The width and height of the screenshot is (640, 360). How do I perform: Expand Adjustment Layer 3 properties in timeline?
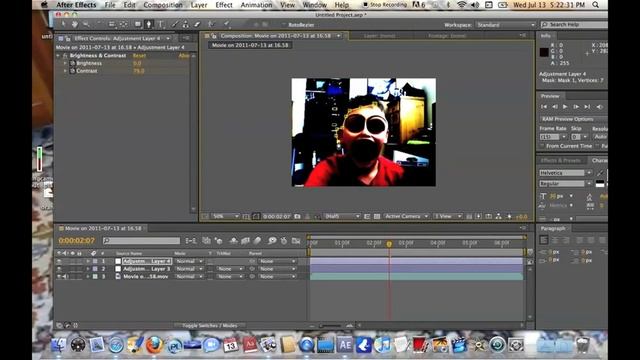pyautogui.click(x=88, y=269)
